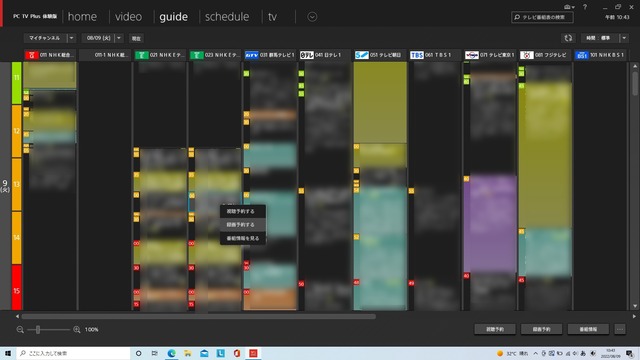This screenshot has width=640, height=360.
Task: Select the 011 NHK総合 channel header
Action: coord(50,55)
